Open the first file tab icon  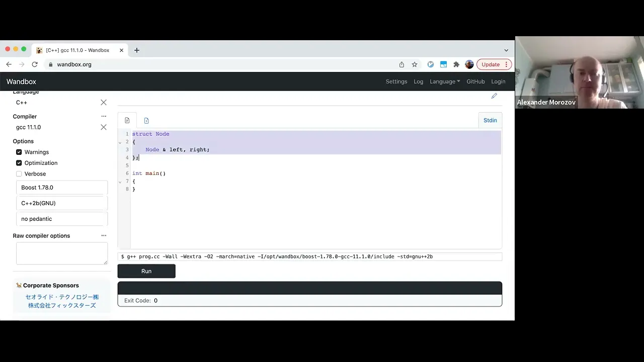click(127, 121)
